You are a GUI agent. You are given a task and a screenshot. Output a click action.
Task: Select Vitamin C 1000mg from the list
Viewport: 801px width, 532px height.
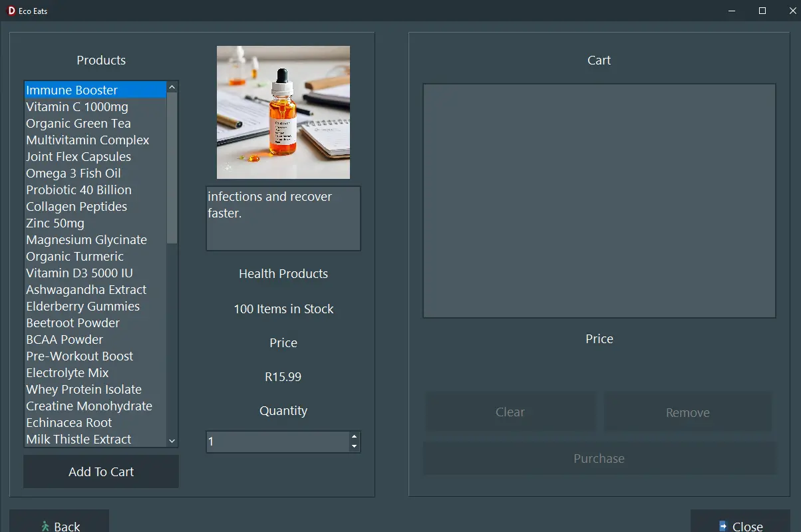pyautogui.click(x=77, y=106)
